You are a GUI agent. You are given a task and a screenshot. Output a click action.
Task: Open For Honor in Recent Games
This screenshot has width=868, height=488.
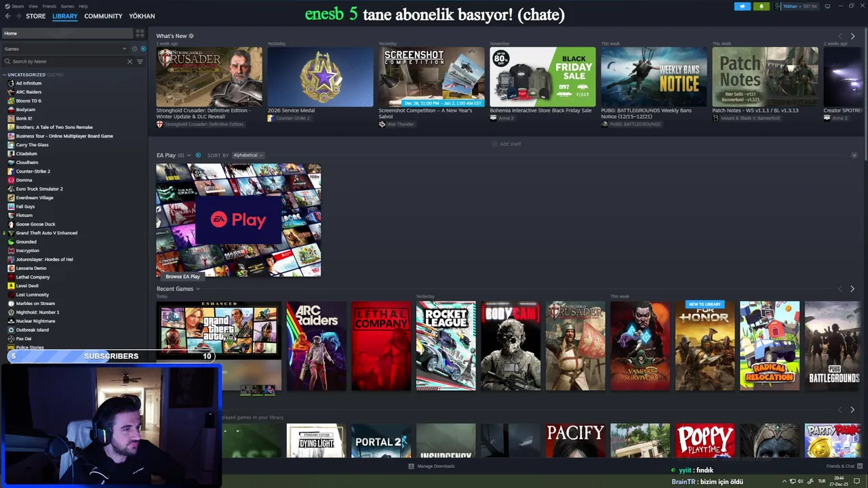click(x=705, y=346)
